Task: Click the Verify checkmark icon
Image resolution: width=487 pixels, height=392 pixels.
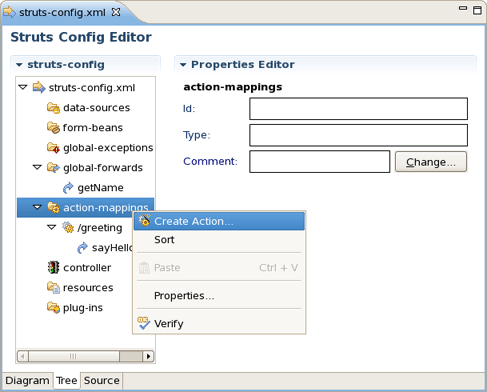Action: click(144, 323)
